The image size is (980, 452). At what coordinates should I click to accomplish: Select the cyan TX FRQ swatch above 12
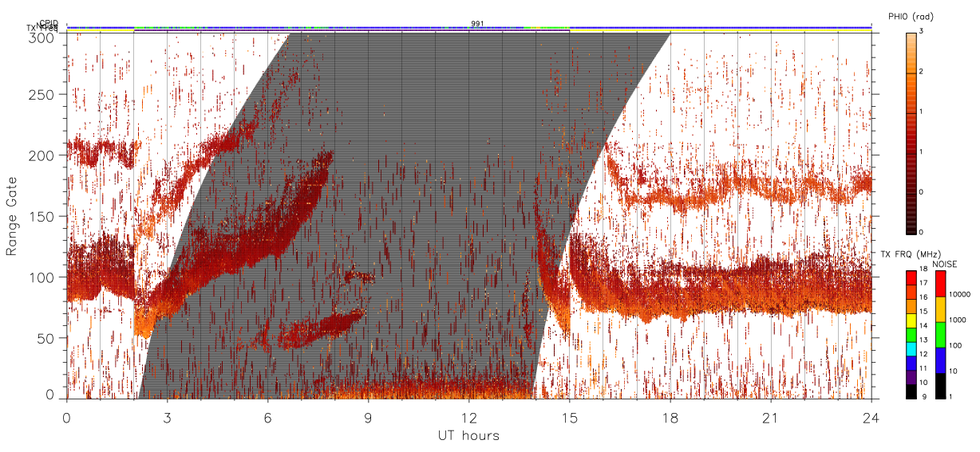click(911, 349)
